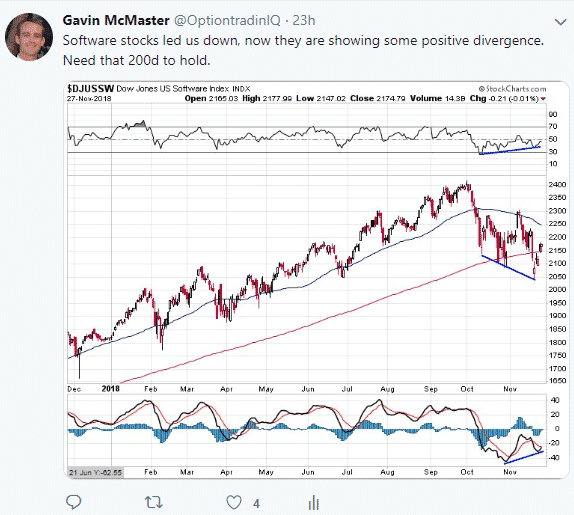Viewport: 574px width, 515px height.
Task: Like the tweet with the heart icon
Action: pos(234,502)
